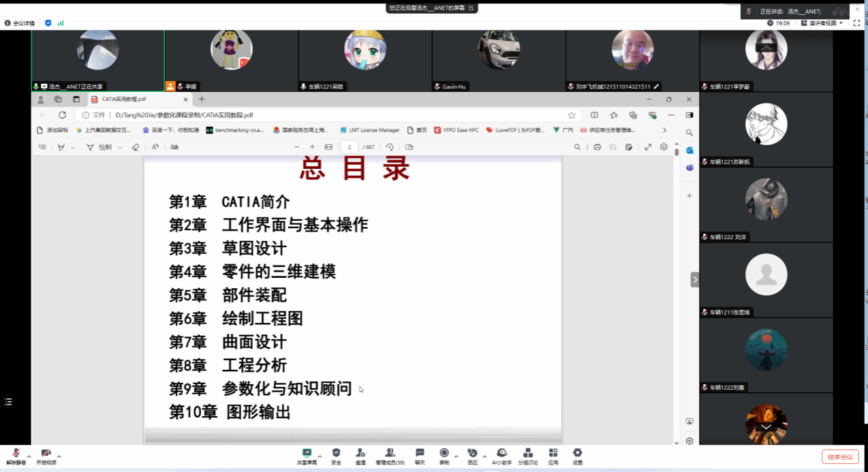The image size is (868, 472).
Task: Click the PDF viewer vertical scrollbar
Action: 677,272
